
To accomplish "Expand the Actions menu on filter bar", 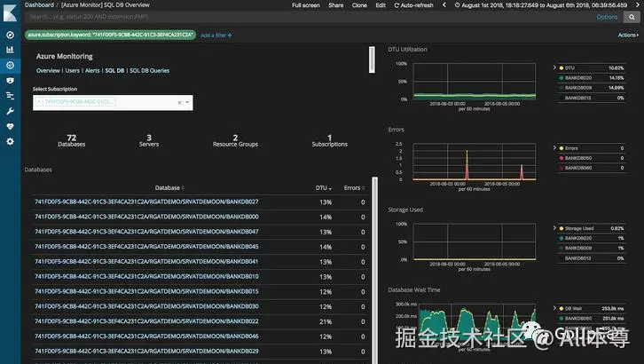I will [x=628, y=36].
